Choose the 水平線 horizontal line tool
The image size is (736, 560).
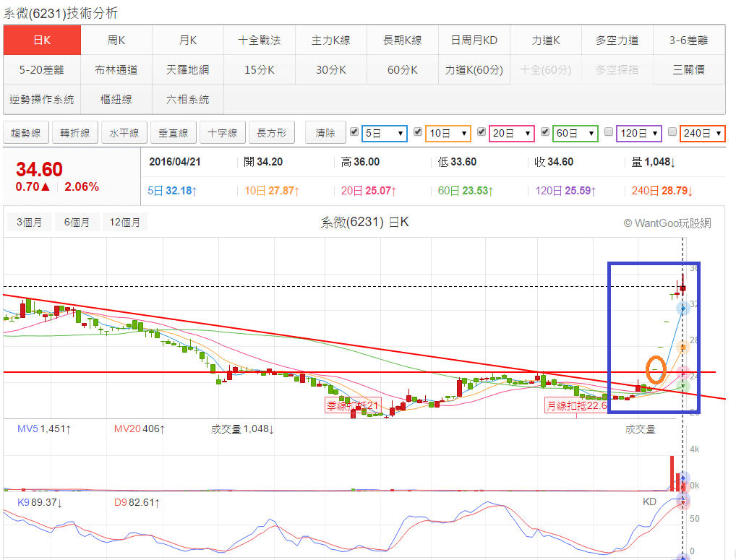tap(124, 133)
